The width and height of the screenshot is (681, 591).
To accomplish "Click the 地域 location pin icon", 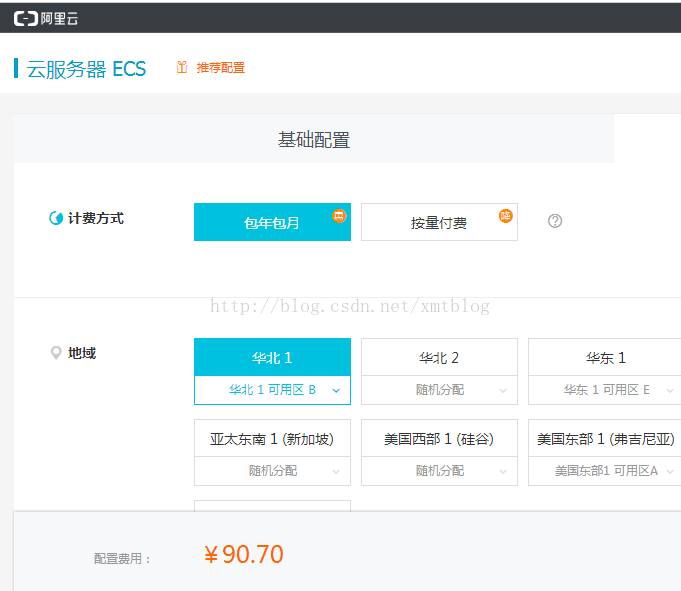I will (x=56, y=353).
